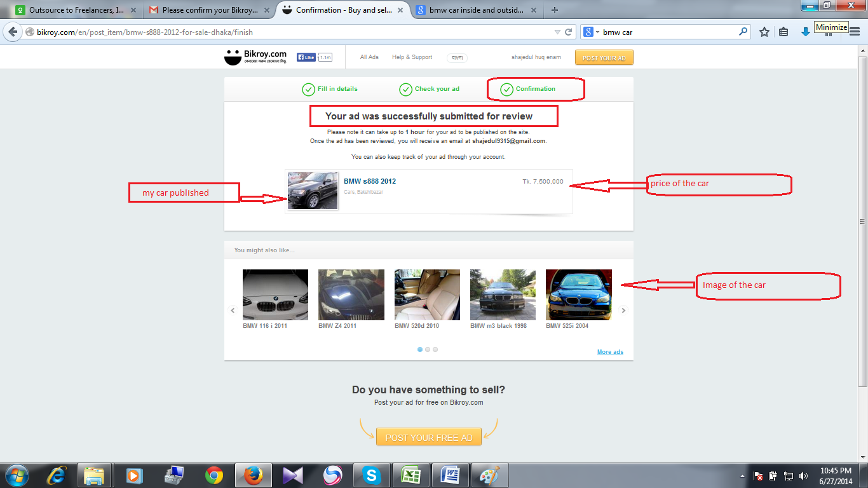Screen dimensions: 868x488
Task: Open the BMW Z4 2011 thumbnail
Action: click(351, 295)
